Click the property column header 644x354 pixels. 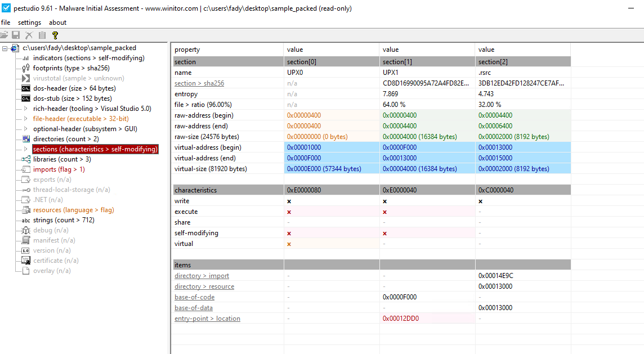click(228, 50)
